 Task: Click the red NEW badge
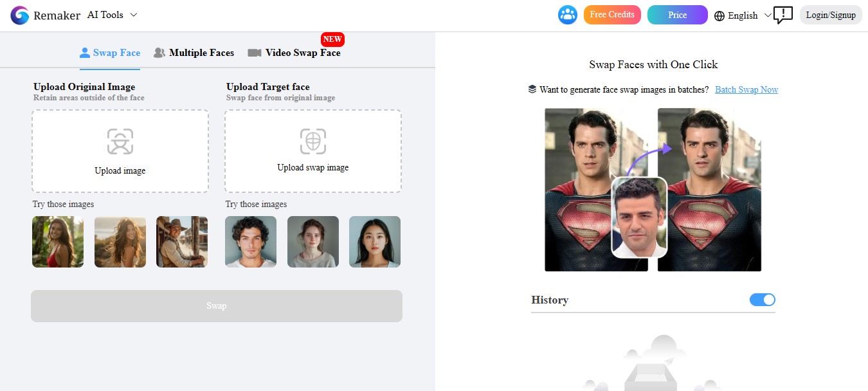[x=332, y=39]
